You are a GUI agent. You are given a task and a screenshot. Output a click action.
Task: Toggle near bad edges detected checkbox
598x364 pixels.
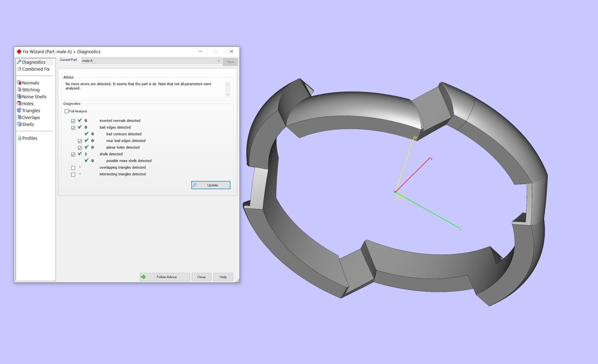point(80,141)
